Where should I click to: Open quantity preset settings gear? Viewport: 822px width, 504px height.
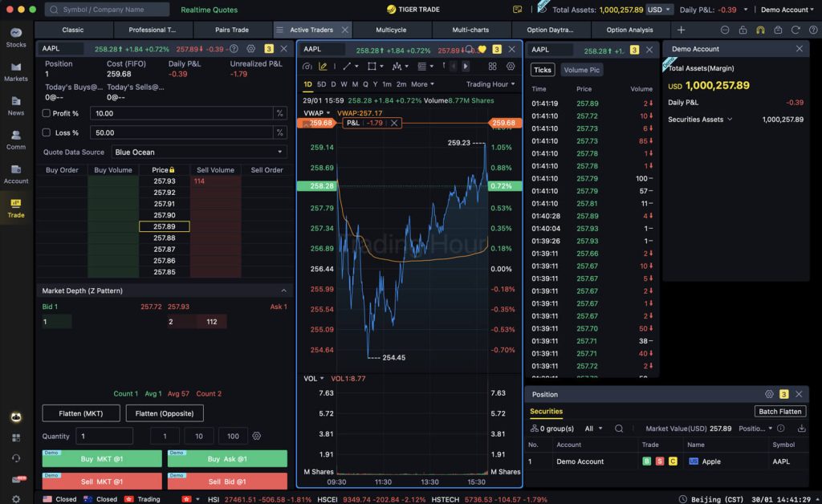[x=257, y=436]
